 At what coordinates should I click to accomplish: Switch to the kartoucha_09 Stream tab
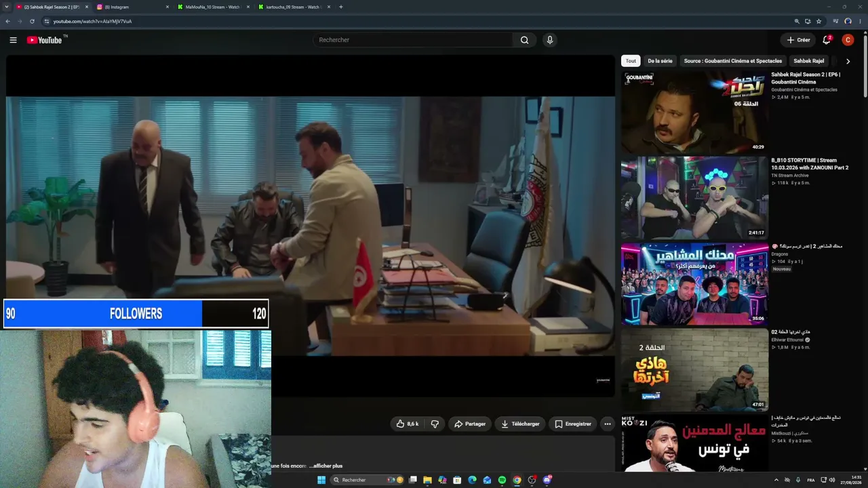(294, 7)
